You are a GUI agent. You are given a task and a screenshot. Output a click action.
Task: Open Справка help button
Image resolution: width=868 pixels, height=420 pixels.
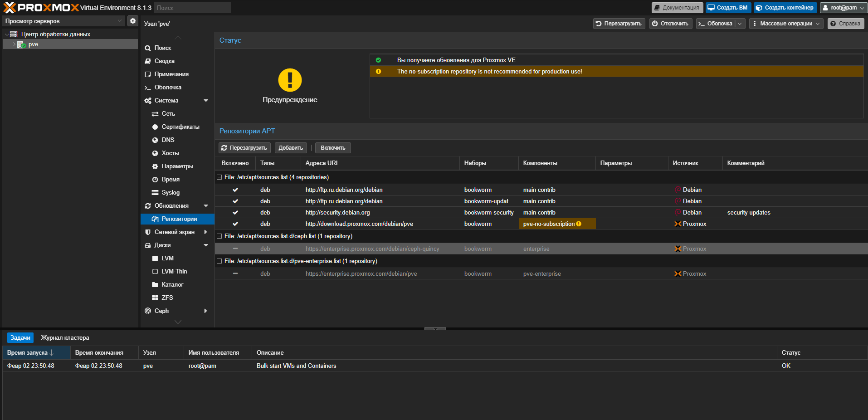pyautogui.click(x=845, y=24)
